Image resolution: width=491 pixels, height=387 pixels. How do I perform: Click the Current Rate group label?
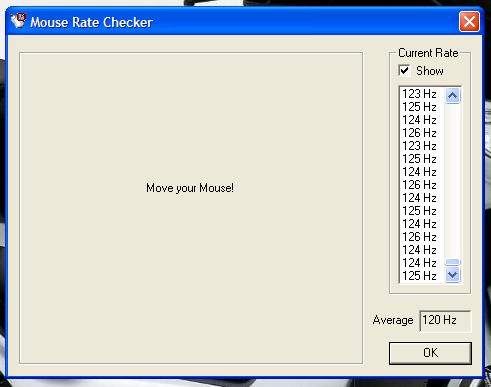[428, 53]
